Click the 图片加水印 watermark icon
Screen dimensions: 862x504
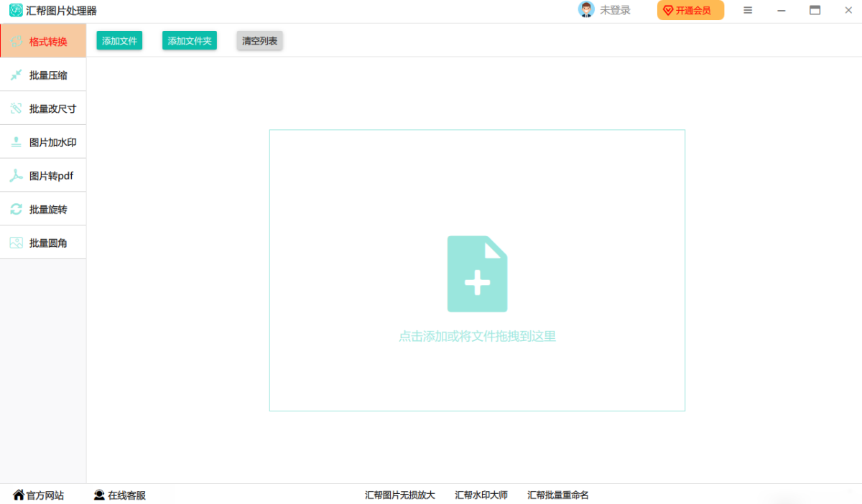click(x=17, y=142)
